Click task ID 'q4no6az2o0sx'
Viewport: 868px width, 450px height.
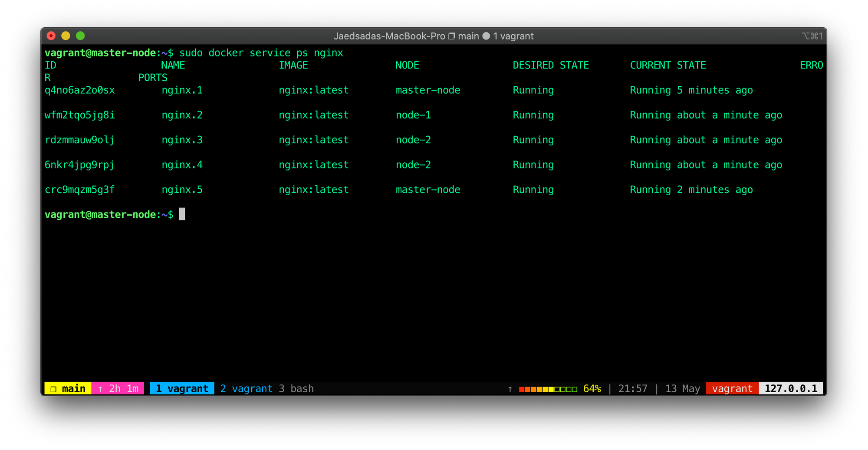tap(80, 90)
